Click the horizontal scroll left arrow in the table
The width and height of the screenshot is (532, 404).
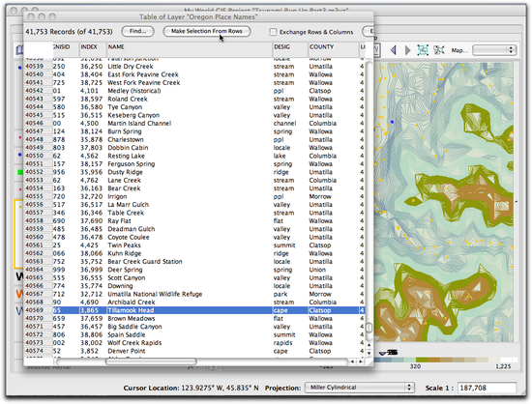(x=352, y=362)
